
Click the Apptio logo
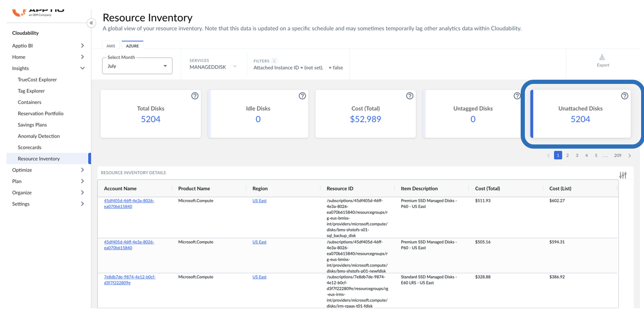[x=38, y=13]
